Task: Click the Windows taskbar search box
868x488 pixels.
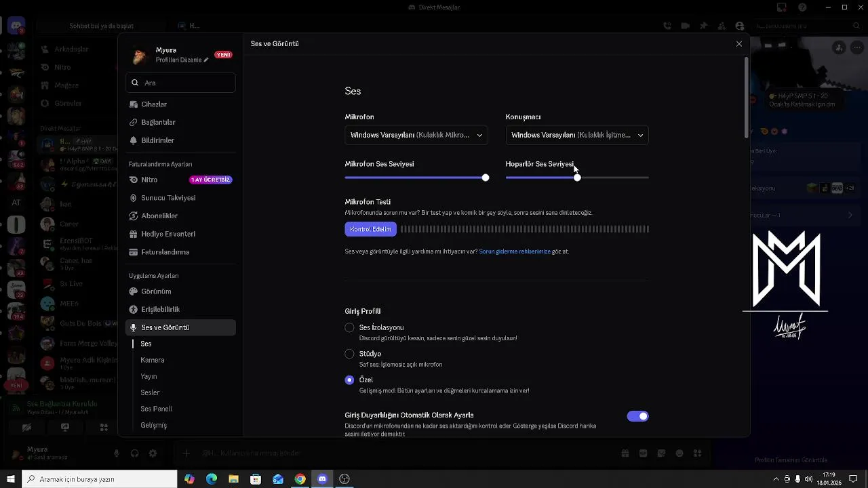Action: pyautogui.click(x=100, y=479)
